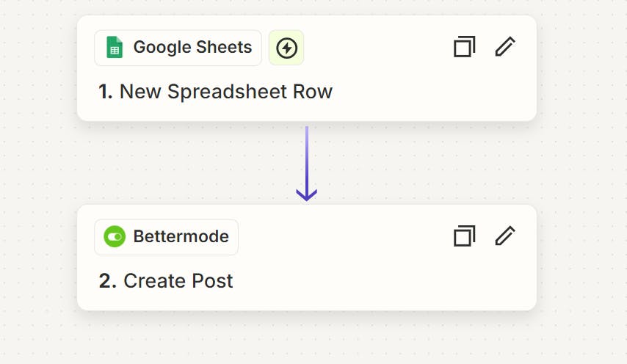Screen dimensions: 627x364
Task: Open the "New Spreadsheet Row" step title
Action: click(225, 92)
